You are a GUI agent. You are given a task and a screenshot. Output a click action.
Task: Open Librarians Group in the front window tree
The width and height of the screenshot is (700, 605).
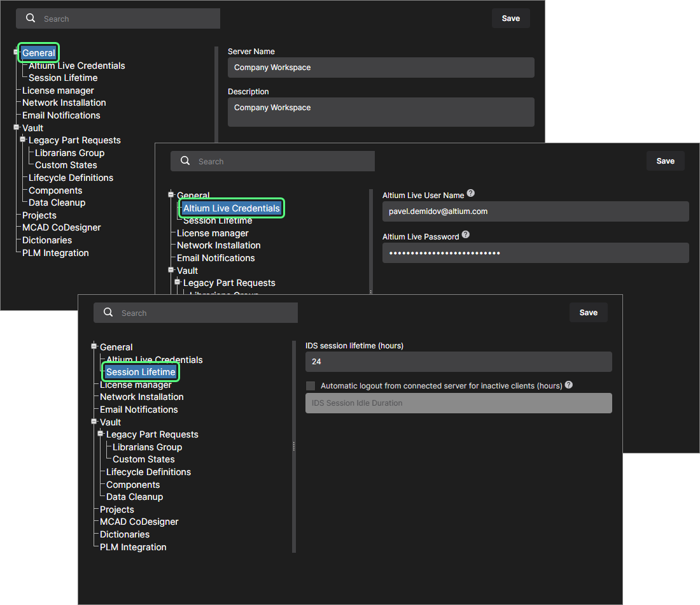pos(148,447)
